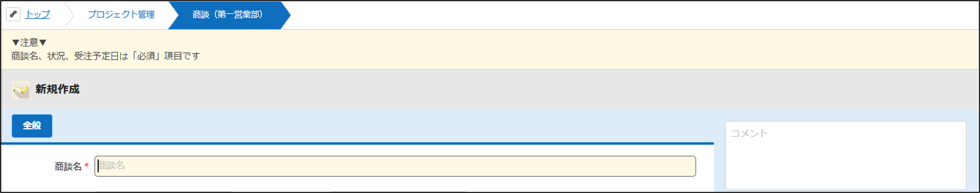Click the 新規作成 note icon
The image size is (980, 193).
point(21,90)
